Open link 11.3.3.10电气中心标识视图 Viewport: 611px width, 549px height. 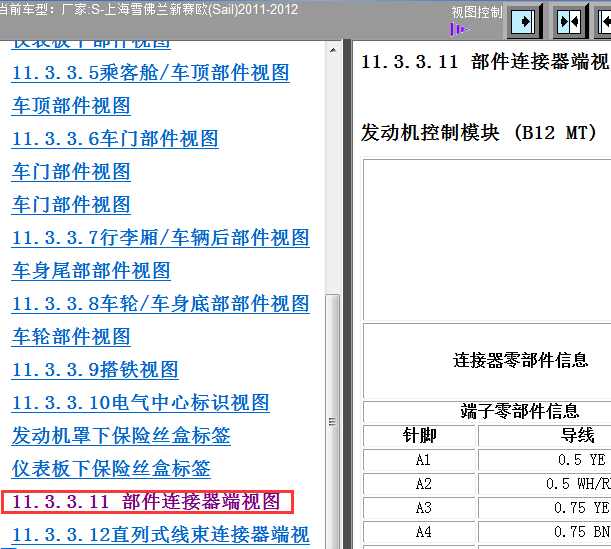[141, 403]
